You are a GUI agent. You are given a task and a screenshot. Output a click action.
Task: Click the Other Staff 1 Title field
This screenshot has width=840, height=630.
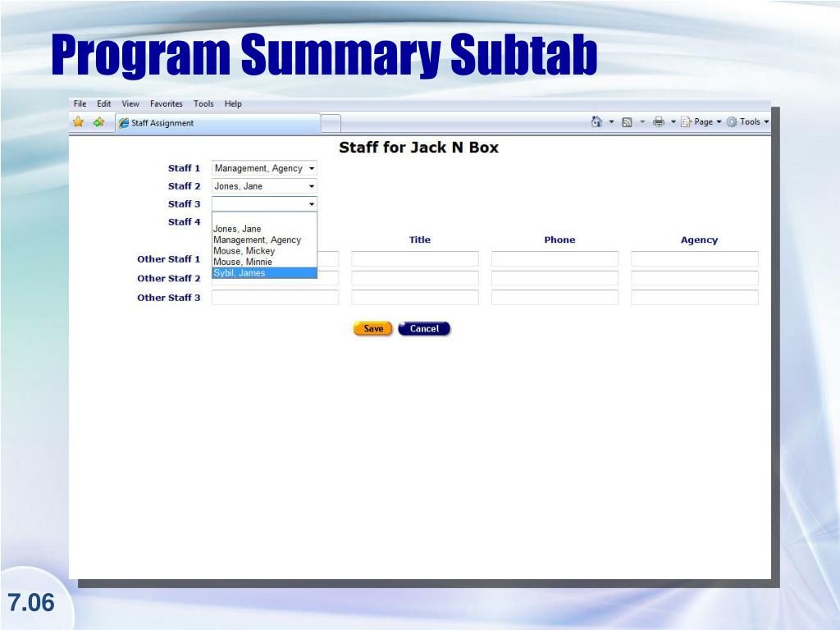pos(415,259)
